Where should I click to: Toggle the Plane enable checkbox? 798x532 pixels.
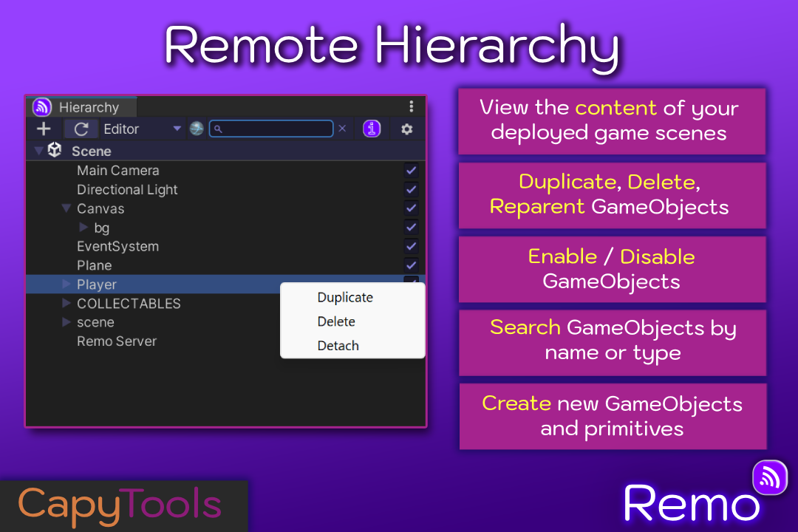[412, 265]
